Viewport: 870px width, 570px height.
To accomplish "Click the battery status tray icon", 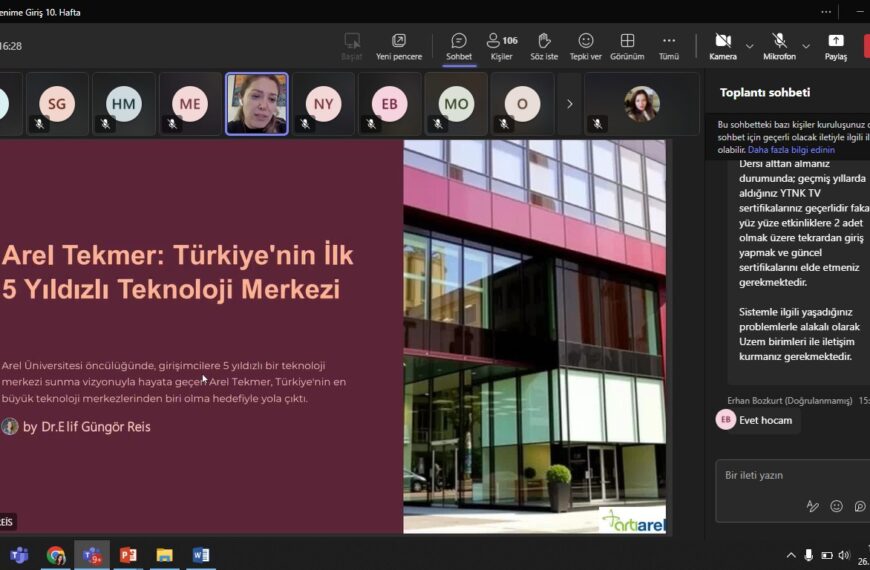I will coord(827,555).
